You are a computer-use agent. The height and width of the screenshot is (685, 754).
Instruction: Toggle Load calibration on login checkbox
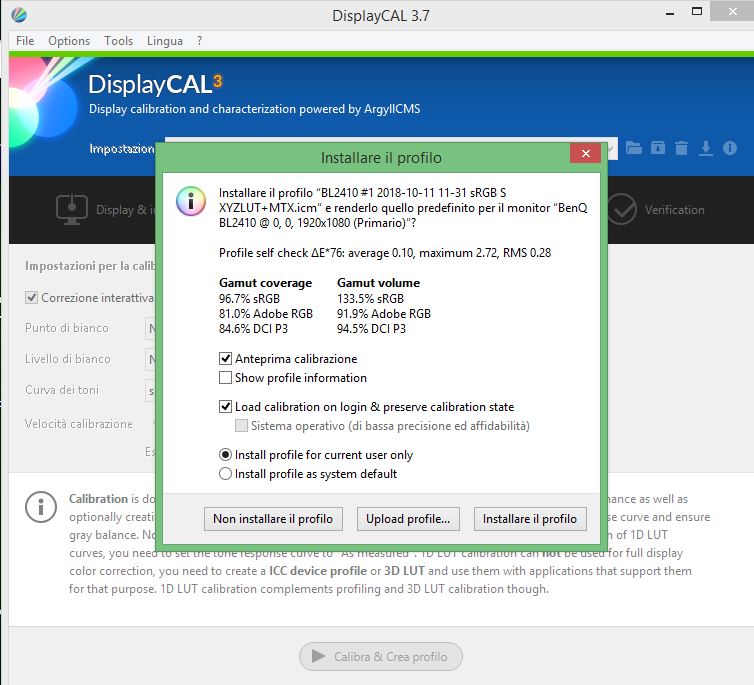(x=225, y=407)
